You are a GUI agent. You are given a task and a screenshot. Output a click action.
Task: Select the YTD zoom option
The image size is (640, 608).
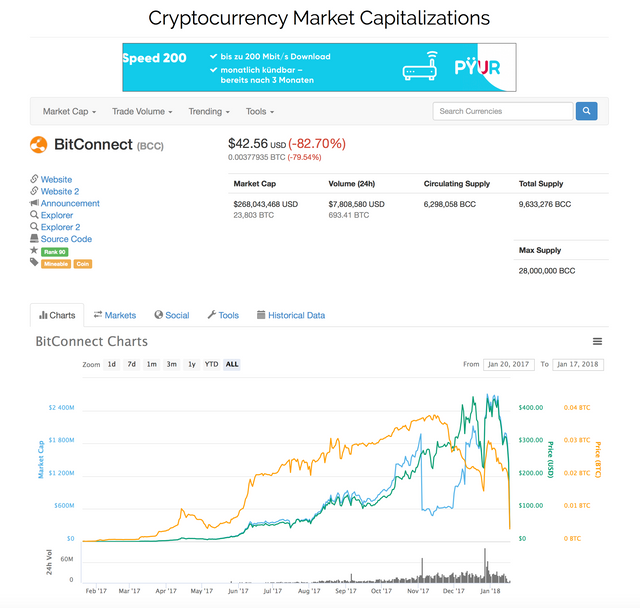click(211, 365)
